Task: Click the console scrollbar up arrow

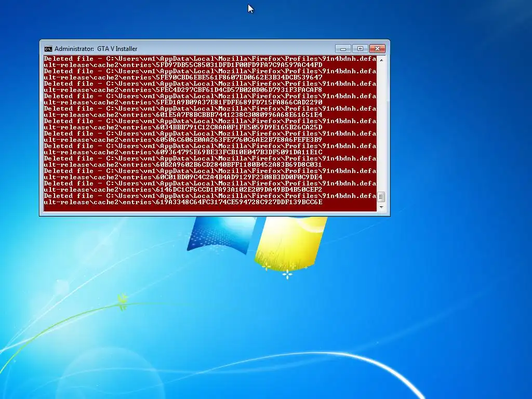Action: tap(381, 60)
